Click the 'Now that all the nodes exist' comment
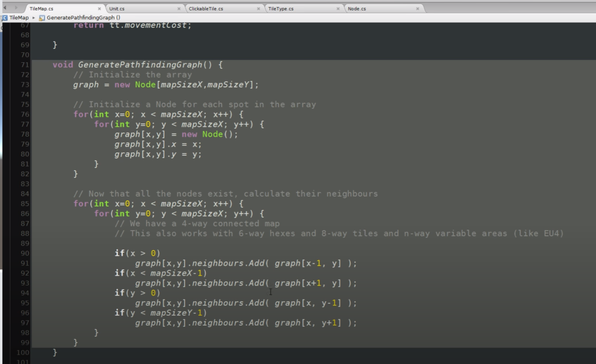This screenshot has width=596, height=364. 226,194
